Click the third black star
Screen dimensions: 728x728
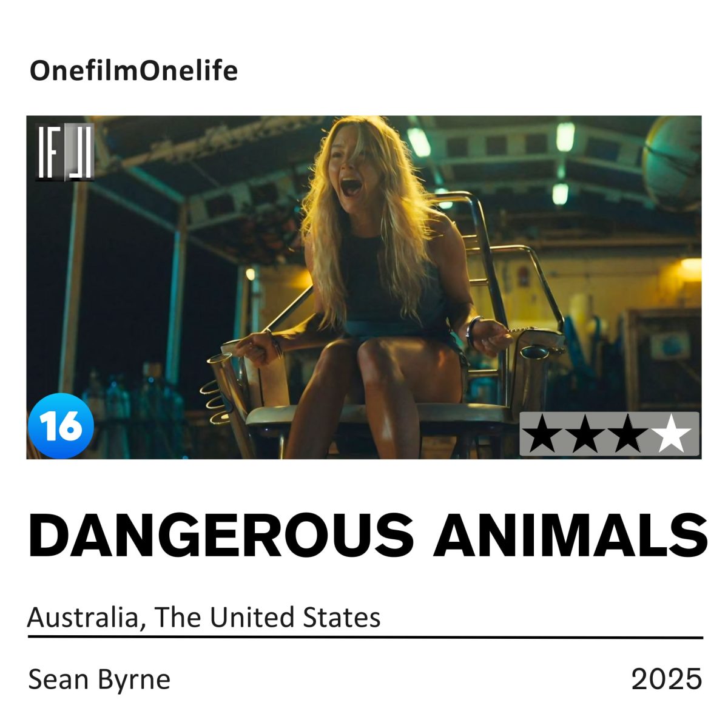(x=628, y=434)
